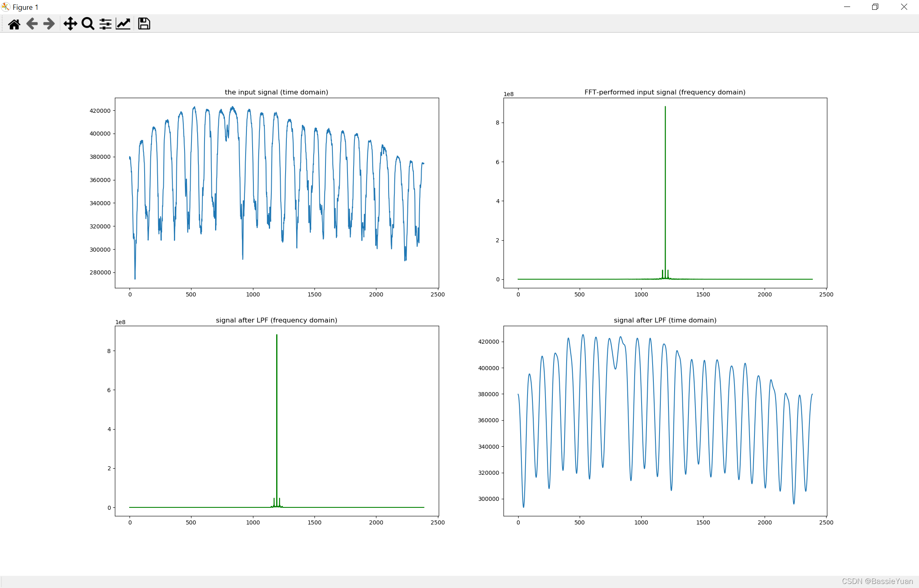Viewport: 919px width, 588px height.
Task: Maximize the Figure 1 window
Action: click(x=875, y=7)
